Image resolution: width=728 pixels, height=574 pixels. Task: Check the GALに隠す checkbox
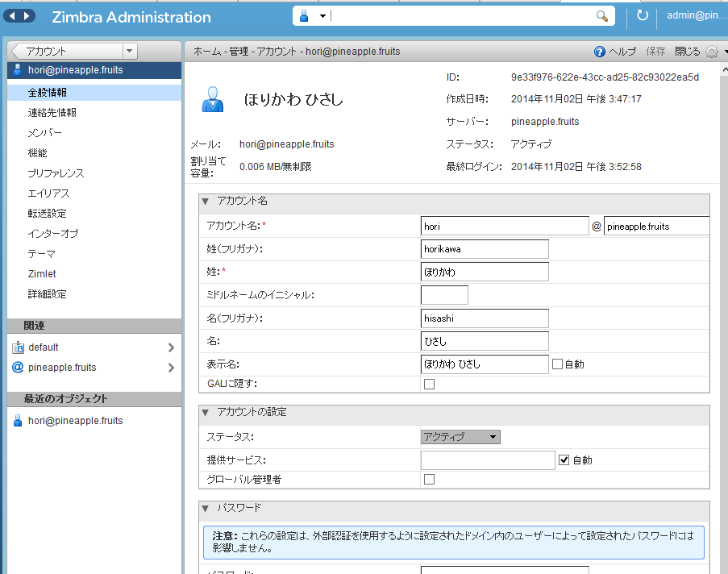[x=430, y=384]
